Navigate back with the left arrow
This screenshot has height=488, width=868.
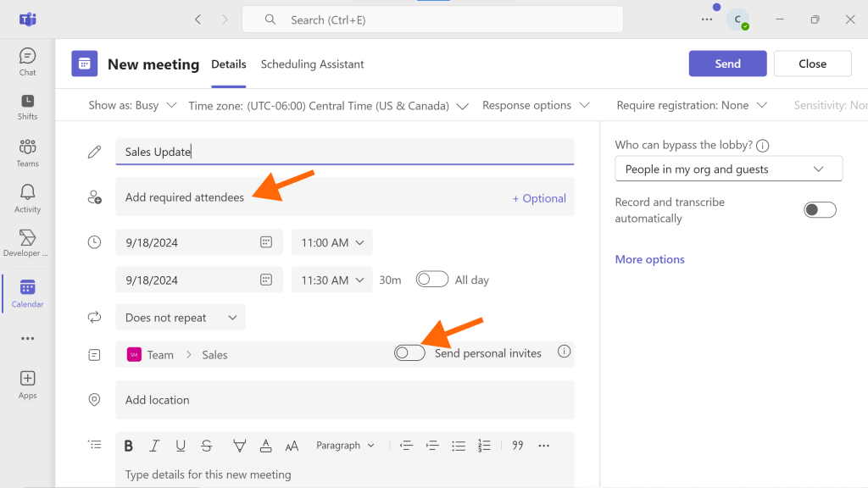[198, 19]
